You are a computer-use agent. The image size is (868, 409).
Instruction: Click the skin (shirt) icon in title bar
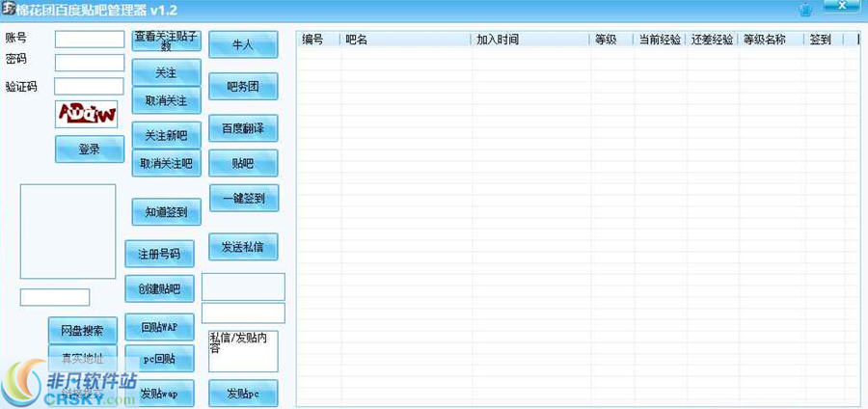pos(807,9)
